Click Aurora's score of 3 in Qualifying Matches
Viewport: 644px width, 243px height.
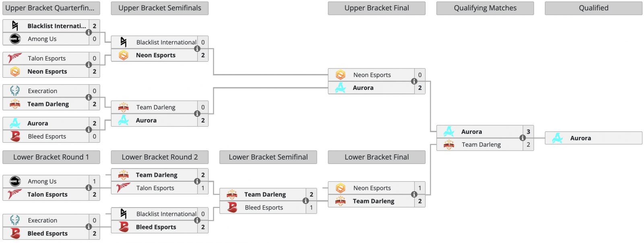coord(528,131)
